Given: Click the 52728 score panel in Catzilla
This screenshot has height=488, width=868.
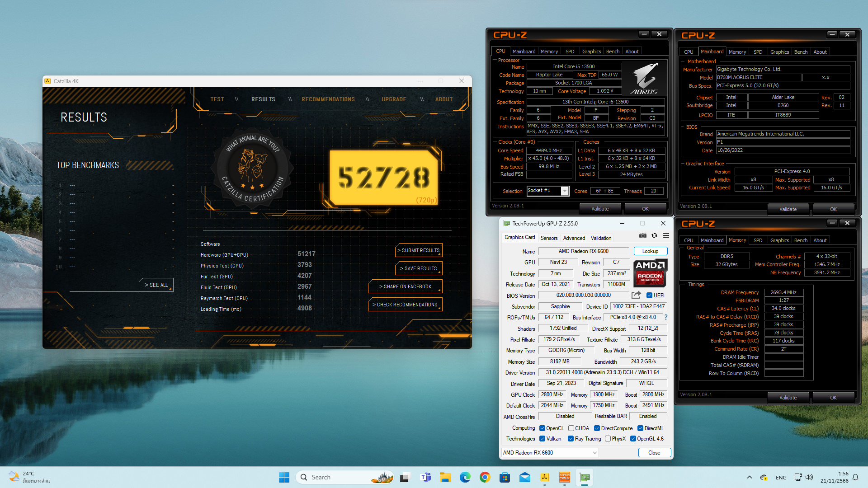Looking at the screenshot, I should point(384,178).
